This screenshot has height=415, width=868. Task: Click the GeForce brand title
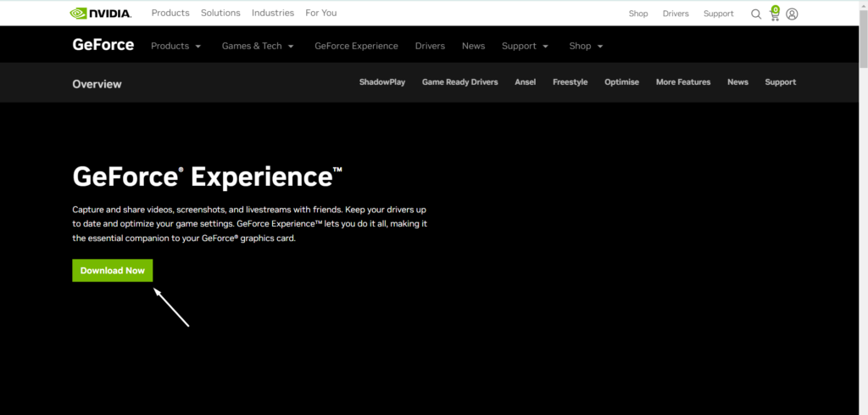[103, 45]
